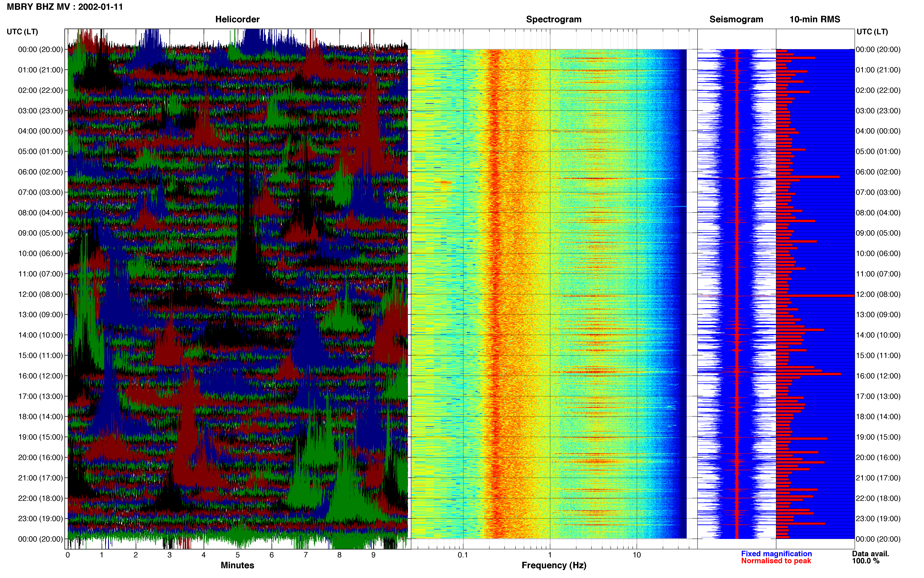
Task: Click the left 'UTC (LT)' axis label
Action: coord(22,32)
